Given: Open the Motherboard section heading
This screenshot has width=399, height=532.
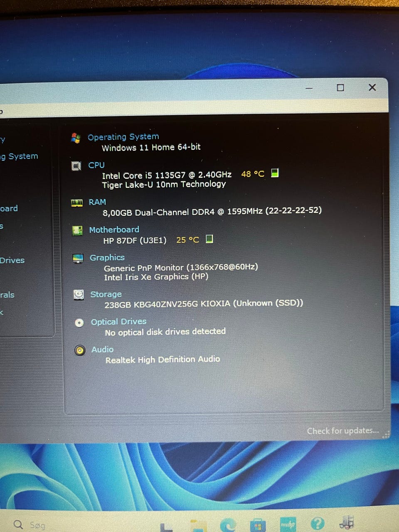Looking at the screenshot, I should coord(114,229).
